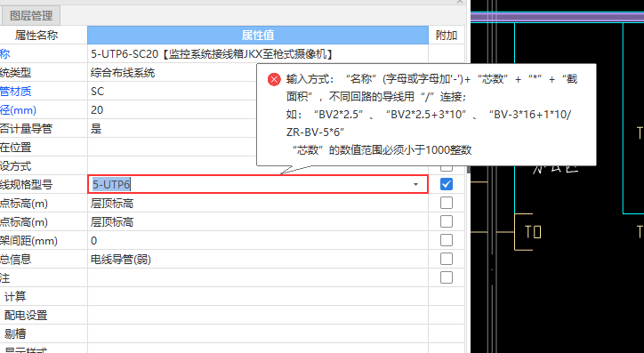The image size is (644, 353).
Task: Uncheck the 附加 checkbox for 5-UTP6 row
Action: pos(447,184)
